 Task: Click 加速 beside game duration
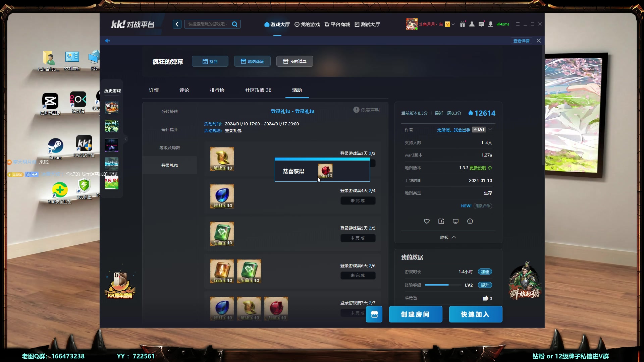(x=485, y=272)
